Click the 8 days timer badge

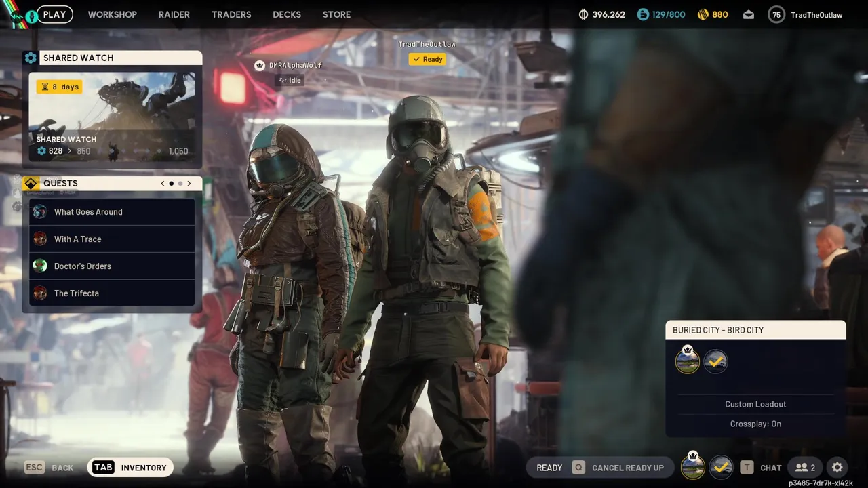coord(59,87)
